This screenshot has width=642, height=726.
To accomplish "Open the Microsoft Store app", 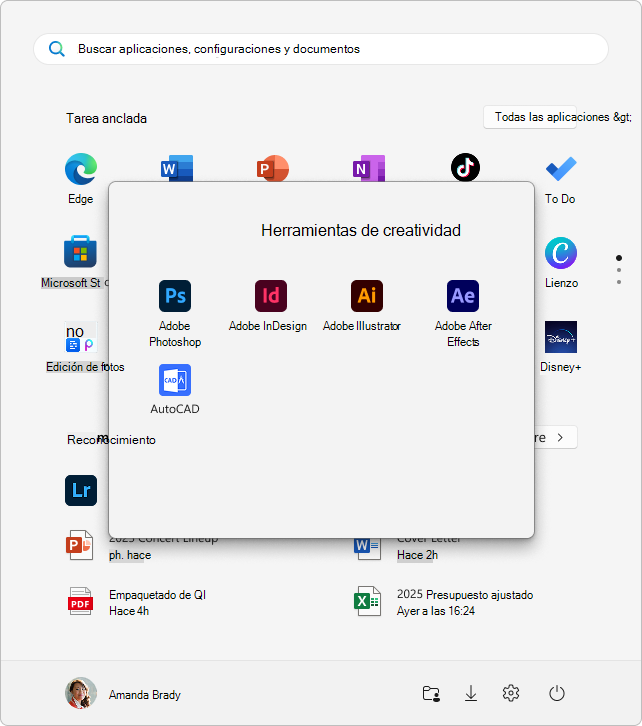I will coord(80,251).
